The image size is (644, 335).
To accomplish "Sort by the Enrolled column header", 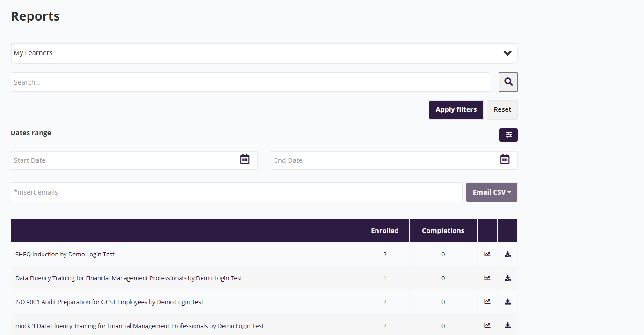I will 384,231.
